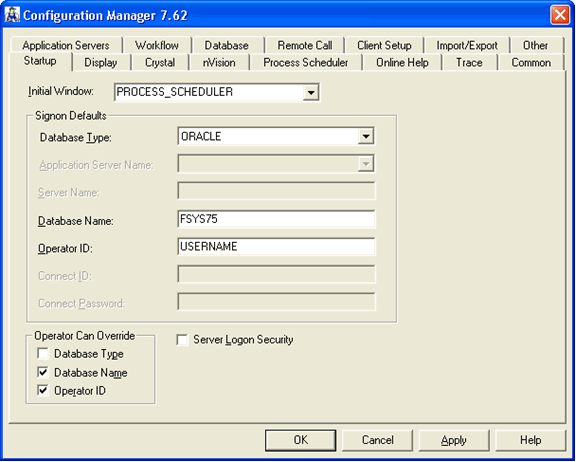
Task: Click the Operator ID label
Action: coord(65,249)
